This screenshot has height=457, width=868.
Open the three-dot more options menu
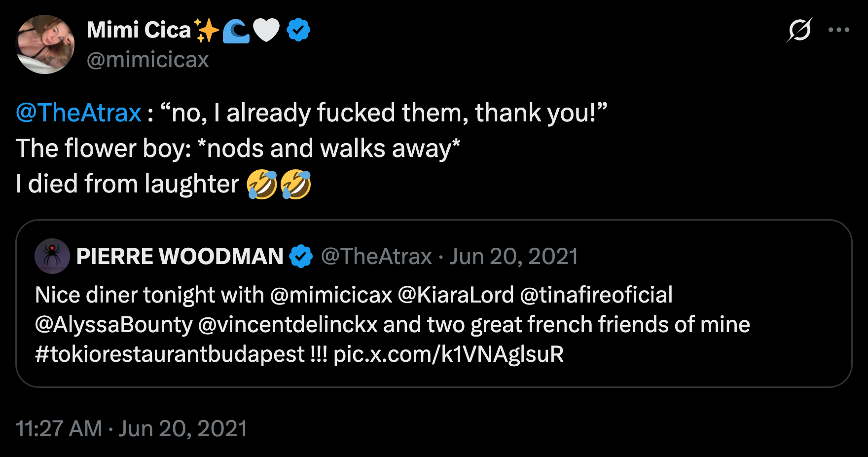pyautogui.click(x=838, y=30)
